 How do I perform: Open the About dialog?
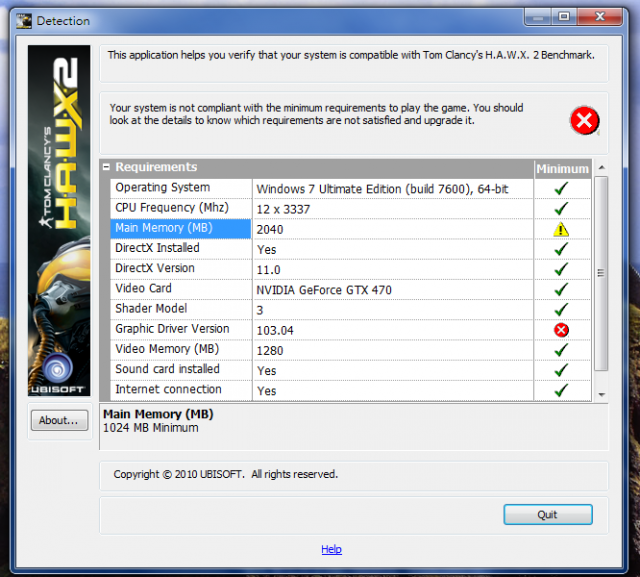[60, 420]
